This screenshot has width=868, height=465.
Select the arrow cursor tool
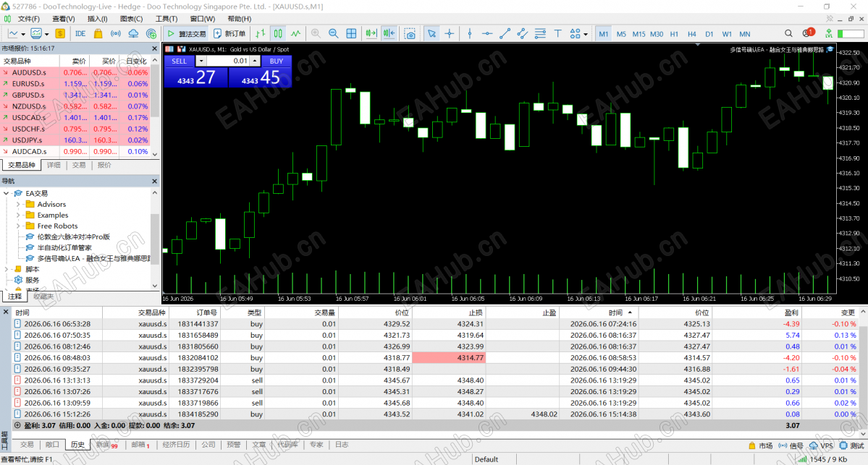(431, 34)
